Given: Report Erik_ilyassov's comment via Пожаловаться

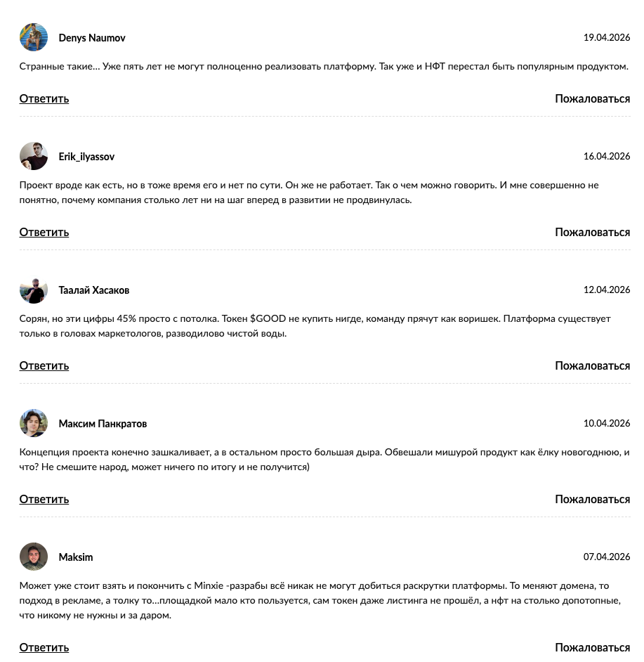Looking at the screenshot, I should (592, 232).
